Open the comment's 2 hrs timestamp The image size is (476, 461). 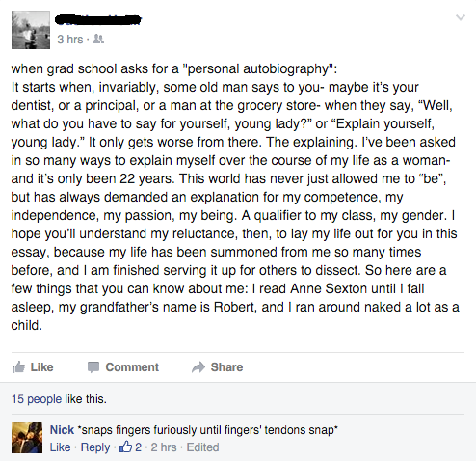(164, 447)
